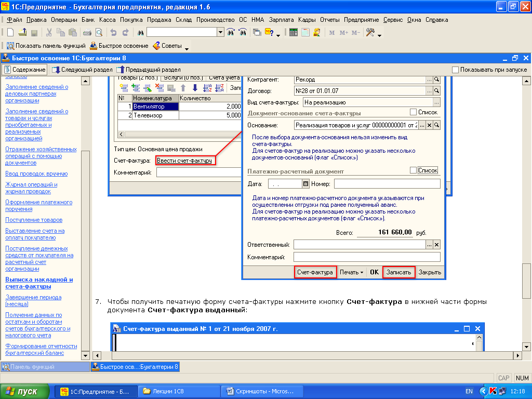Open Print Preview with the magnifier page icon
Viewport: 532px width, 399px height.
click(99, 33)
